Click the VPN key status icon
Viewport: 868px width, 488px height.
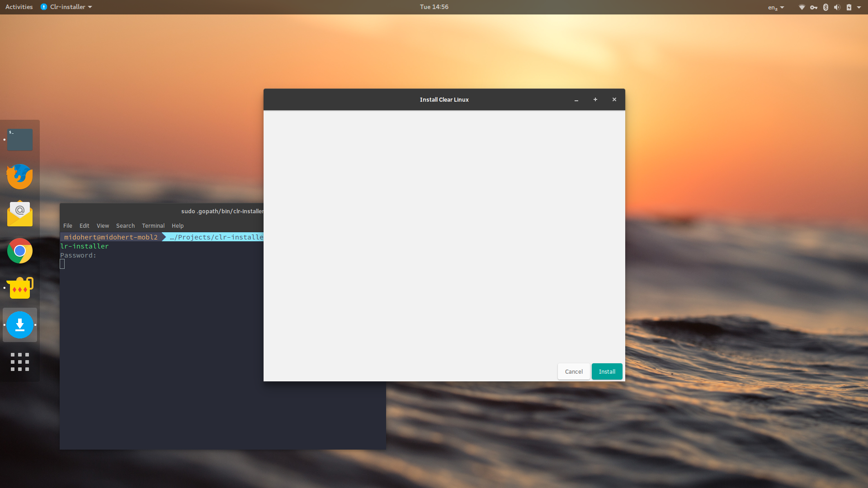pyautogui.click(x=814, y=7)
